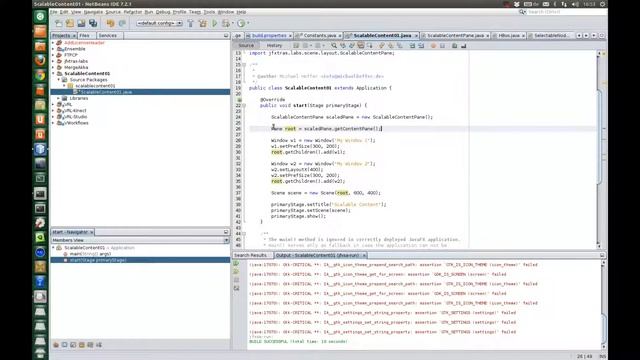
Task: Expand the Libraries node
Action: [58, 98]
